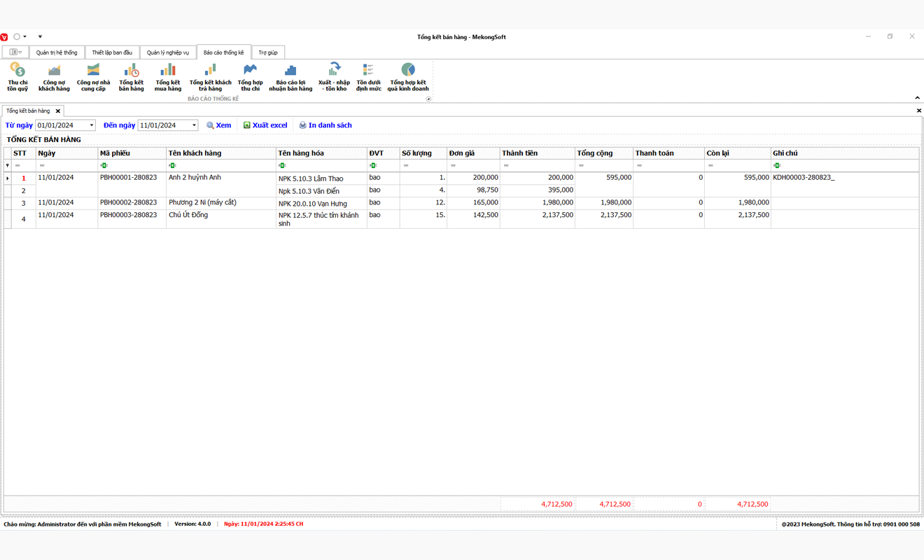Collapse the ribbon with the chevron arrow
The image size is (924, 560).
pos(917,98)
